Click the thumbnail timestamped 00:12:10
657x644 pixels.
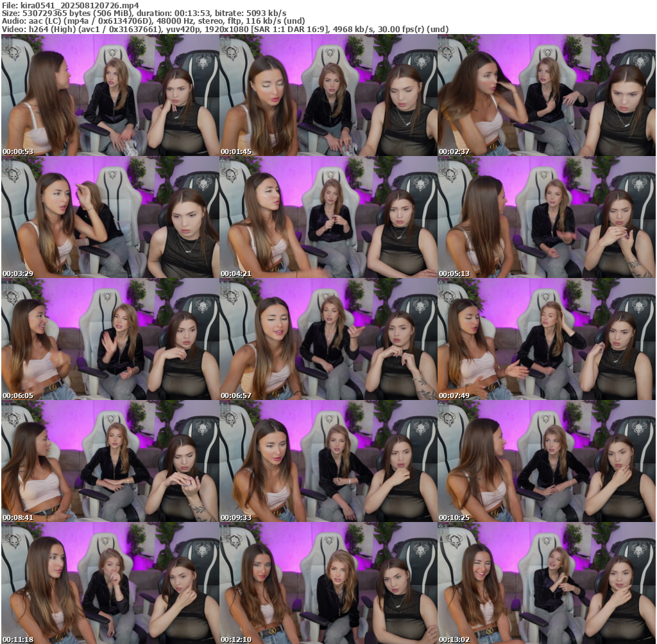click(328, 583)
